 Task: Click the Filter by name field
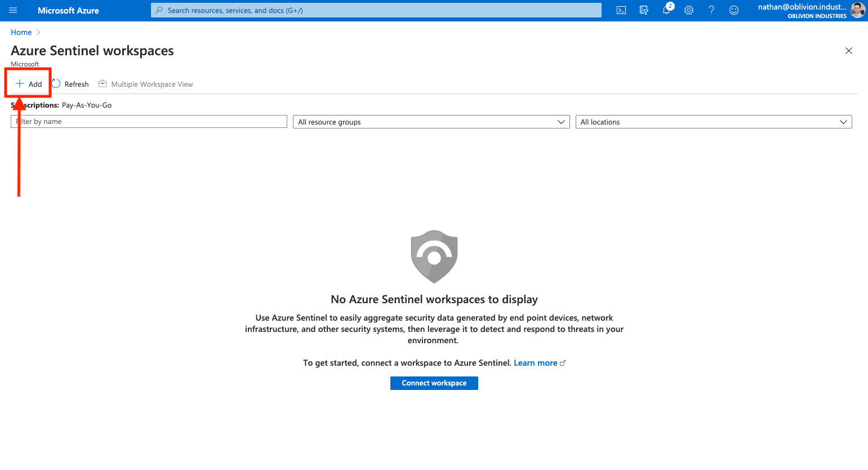(x=149, y=122)
